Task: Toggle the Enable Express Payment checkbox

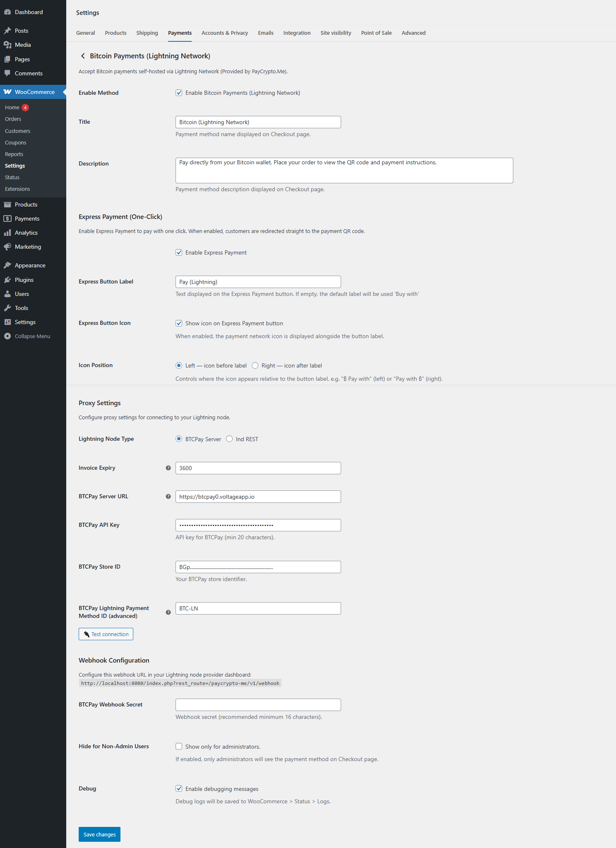Action: coord(179,252)
